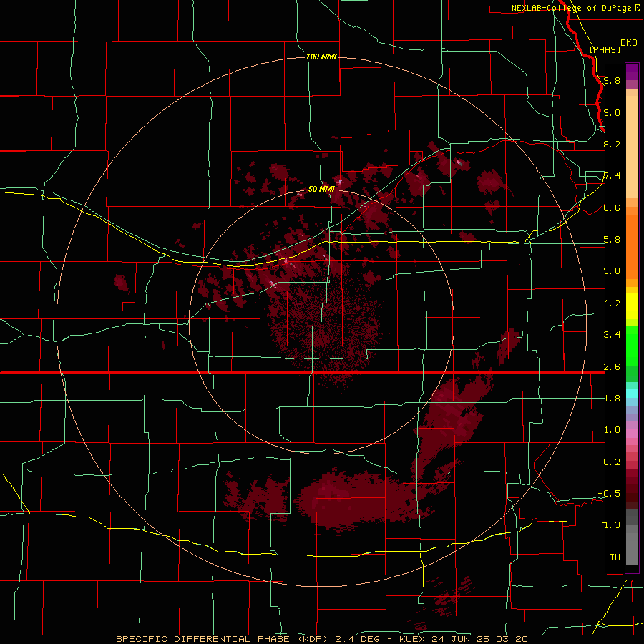Screen dimensions: 644x644
Task: Click the 50 NMI range ring label
Action: pos(321,189)
